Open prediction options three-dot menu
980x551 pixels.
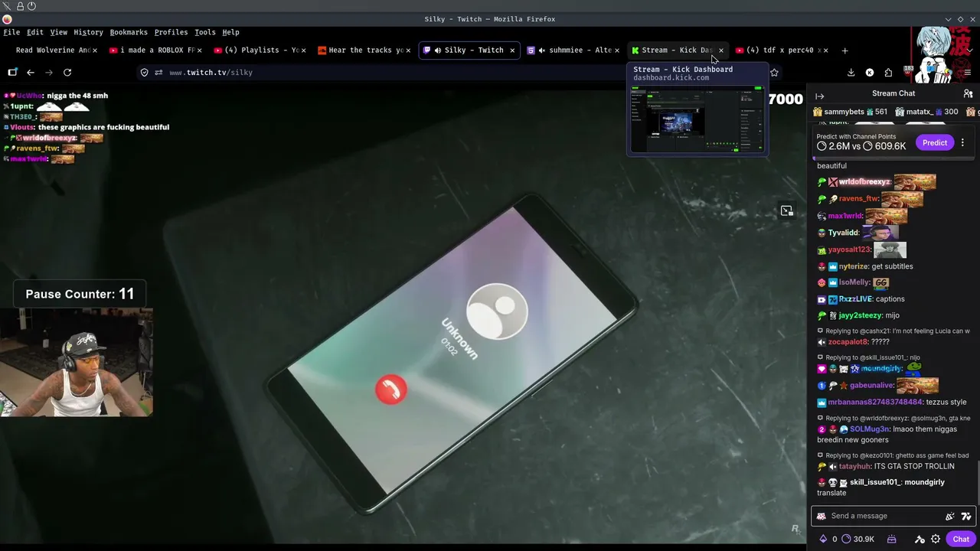962,142
